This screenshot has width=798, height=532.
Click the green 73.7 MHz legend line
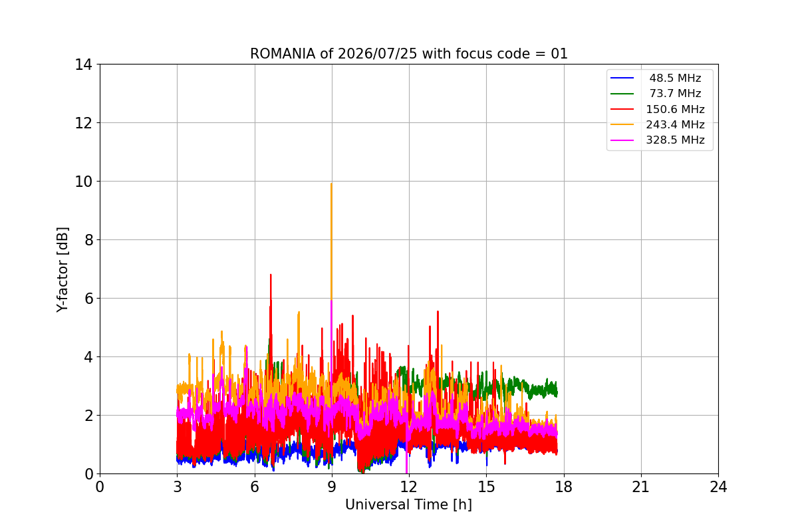622,94
